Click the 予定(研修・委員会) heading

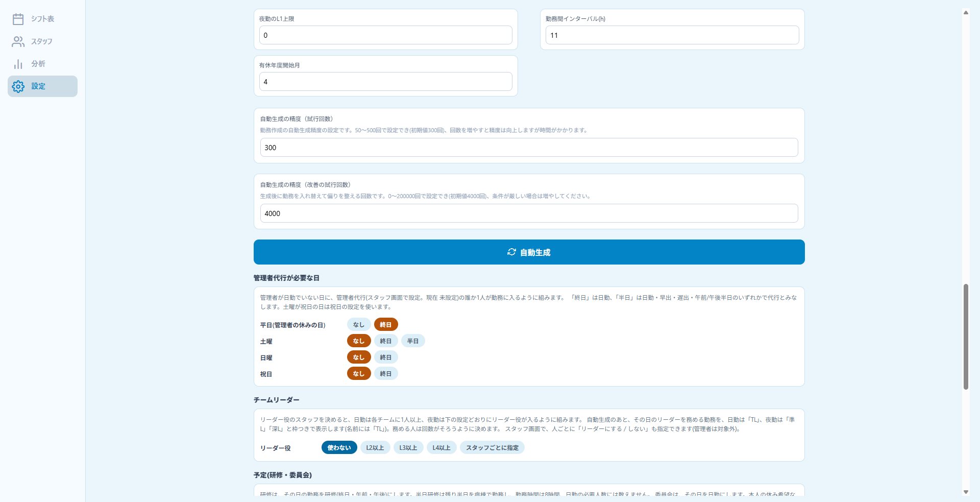click(x=283, y=475)
